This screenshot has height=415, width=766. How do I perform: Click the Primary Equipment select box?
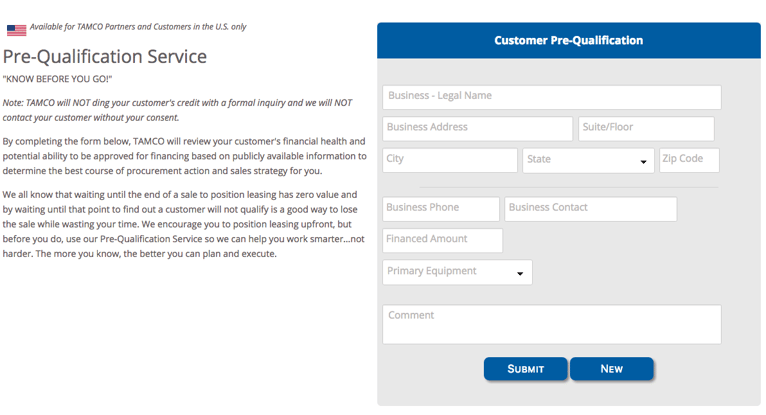tap(457, 272)
